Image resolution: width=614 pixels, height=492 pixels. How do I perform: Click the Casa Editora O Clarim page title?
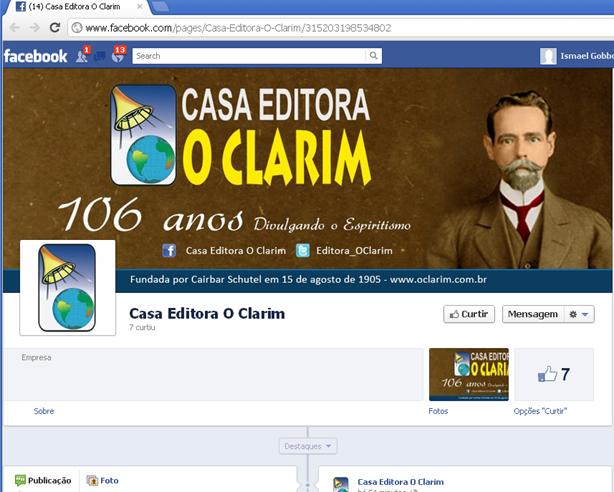pos(207,314)
